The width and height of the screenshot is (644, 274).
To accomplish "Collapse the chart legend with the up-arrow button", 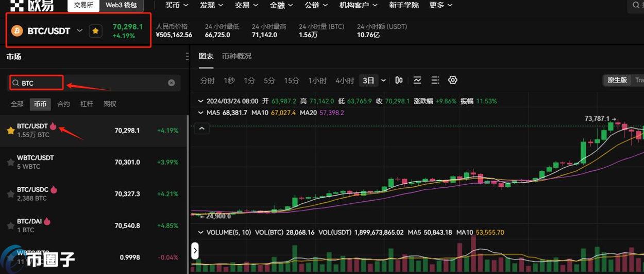I will tap(201, 128).
